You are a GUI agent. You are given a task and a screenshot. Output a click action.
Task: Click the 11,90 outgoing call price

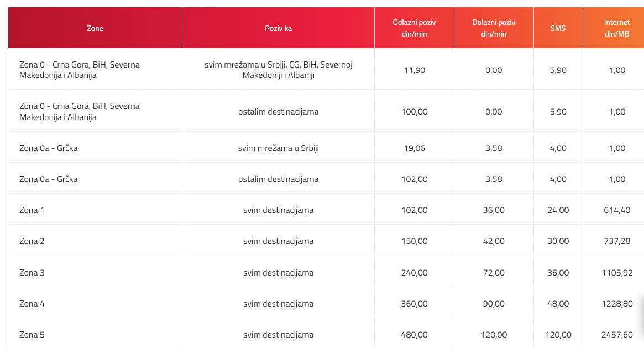(x=414, y=70)
